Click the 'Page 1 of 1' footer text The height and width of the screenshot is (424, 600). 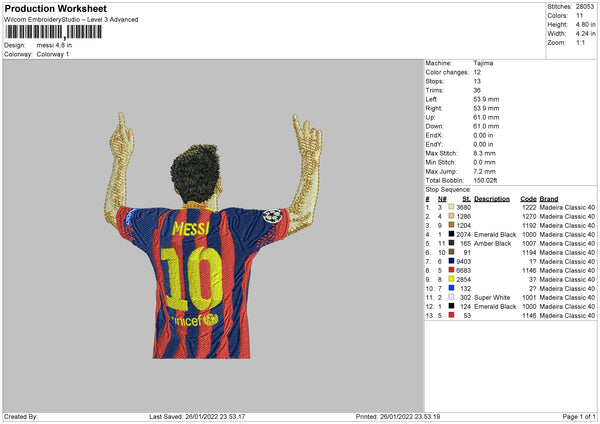pos(579,416)
